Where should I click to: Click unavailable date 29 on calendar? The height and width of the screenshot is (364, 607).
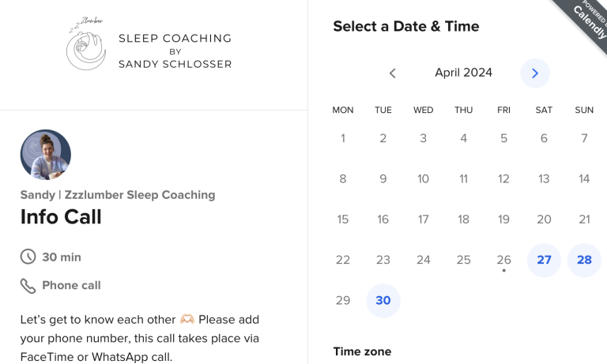point(343,301)
